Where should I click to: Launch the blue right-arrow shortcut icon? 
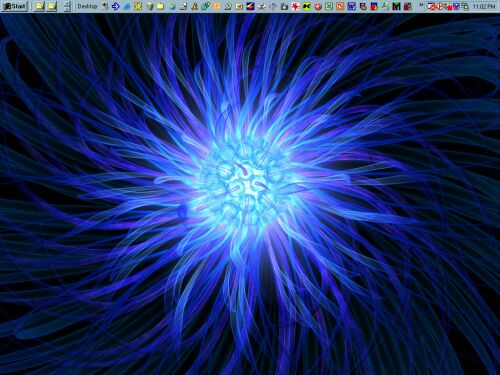(115, 6)
